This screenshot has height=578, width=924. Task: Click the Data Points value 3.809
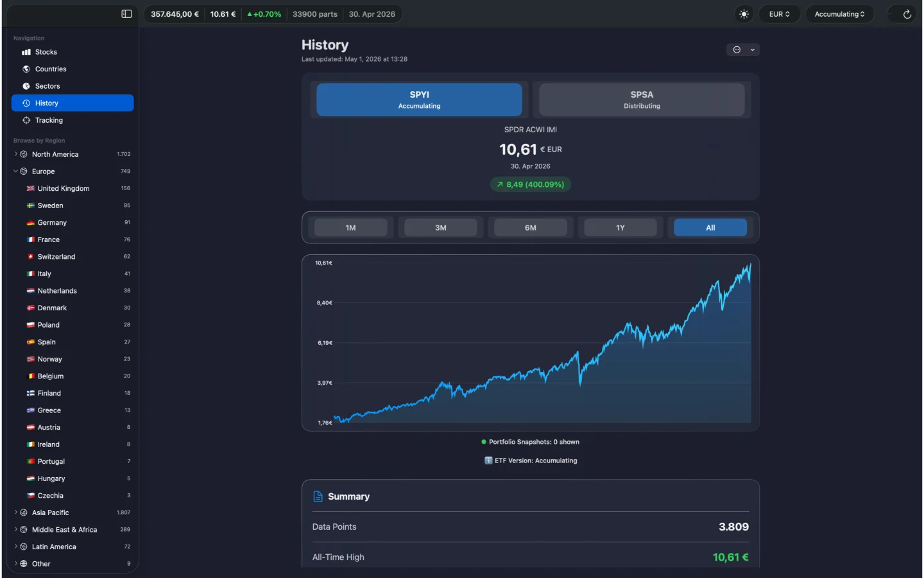[733, 527]
